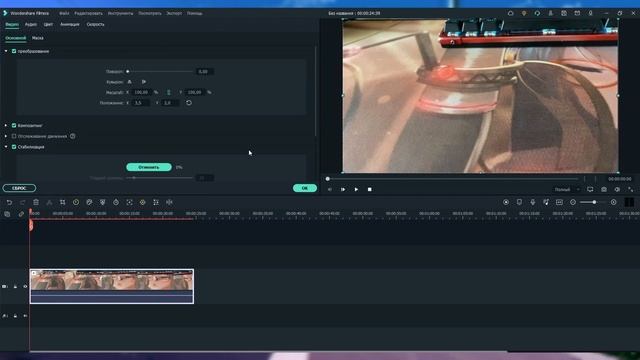The image size is (640, 360).
Task: Uncheck the Стабилизация checkbox
Action: (14, 147)
